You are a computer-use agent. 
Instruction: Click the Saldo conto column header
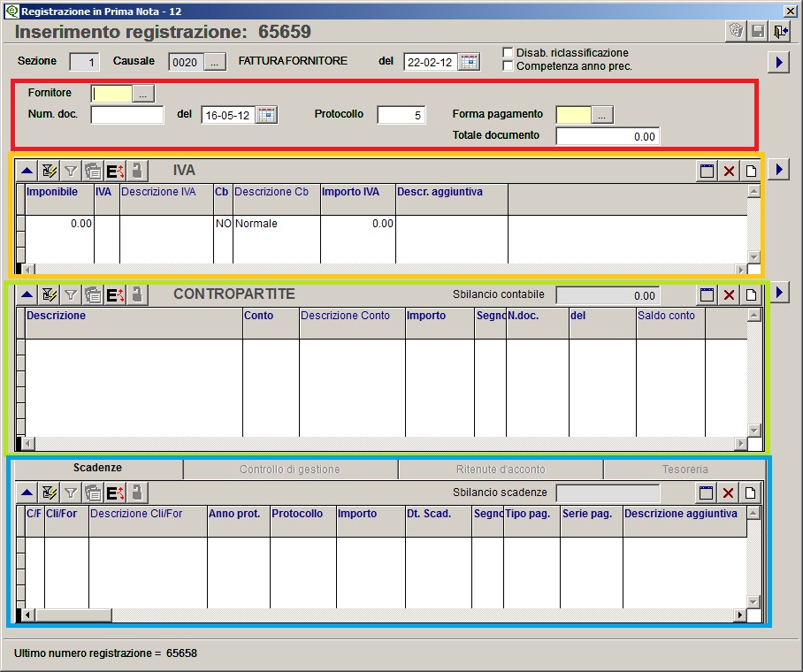[x=671, y=324]
